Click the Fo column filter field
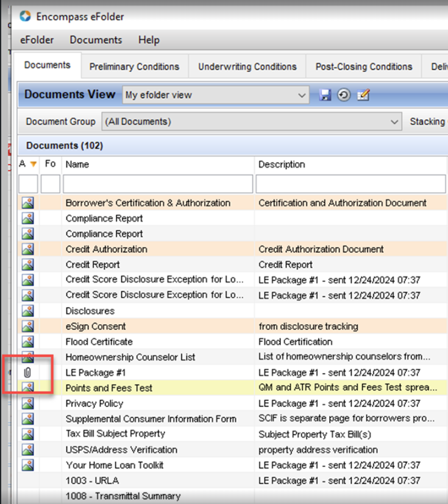 pyautogui.click(x=50, y=184)
